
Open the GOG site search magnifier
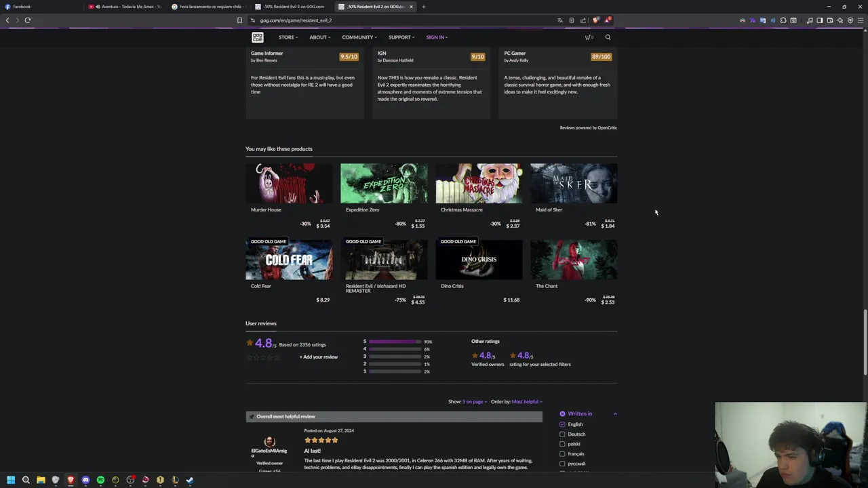point(608,37)
